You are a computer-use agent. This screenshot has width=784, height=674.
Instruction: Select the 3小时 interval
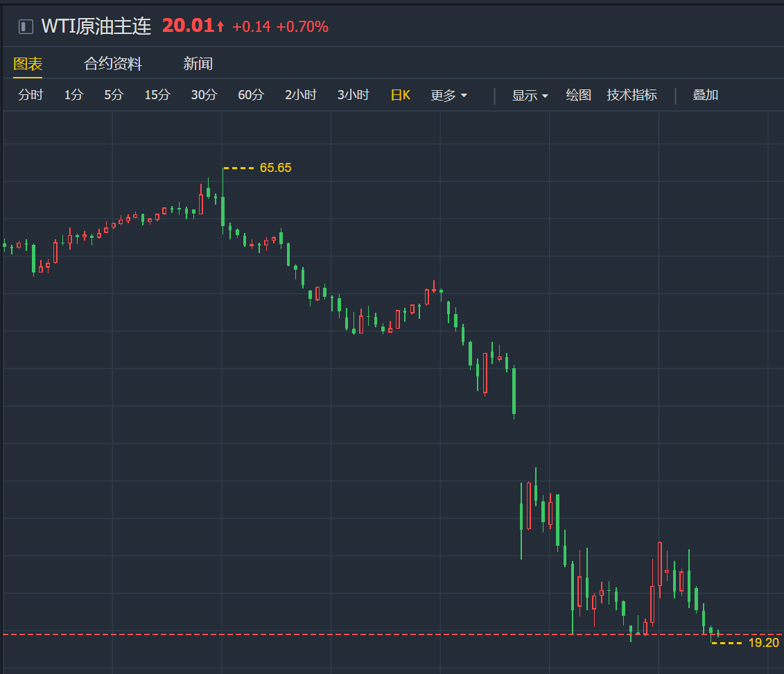pyautogui.click(x=353, y=95)
